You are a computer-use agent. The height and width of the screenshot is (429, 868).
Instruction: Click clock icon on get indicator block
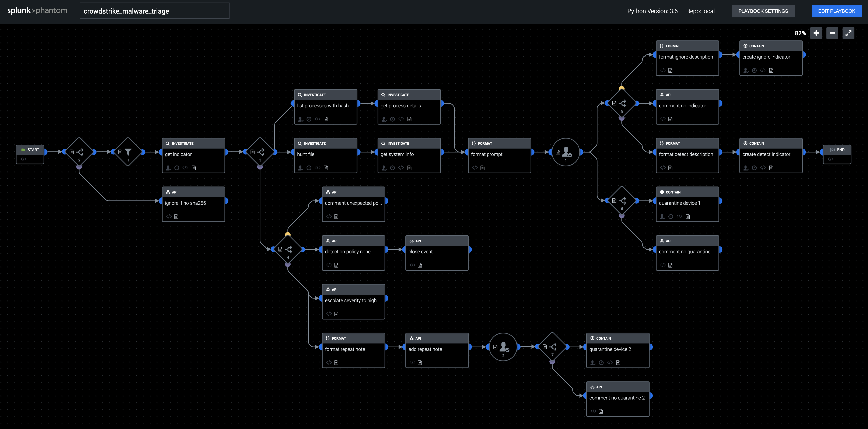pos(177,168)
